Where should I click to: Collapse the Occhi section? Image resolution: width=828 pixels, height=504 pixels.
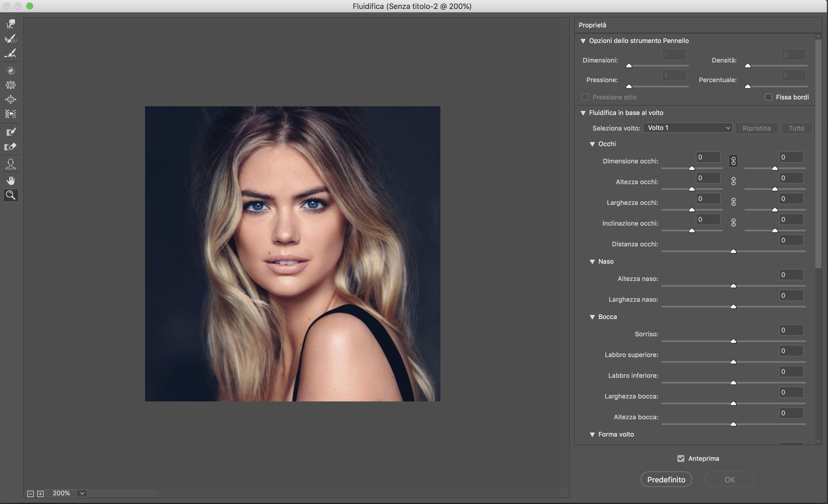(592, 144)
